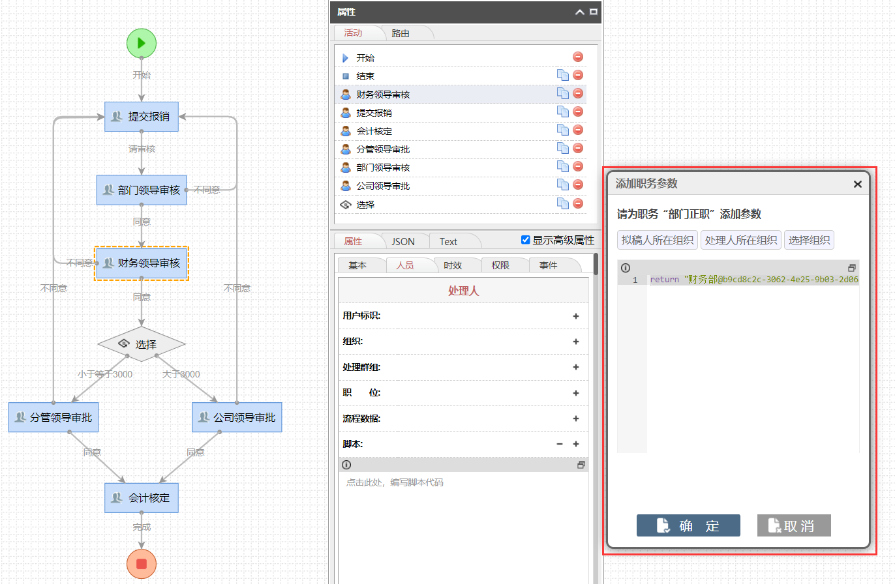Screen dimensions: 895x588
Task: Select the 财务领导审核 activity node on canvas
Action: click(142, 263)
